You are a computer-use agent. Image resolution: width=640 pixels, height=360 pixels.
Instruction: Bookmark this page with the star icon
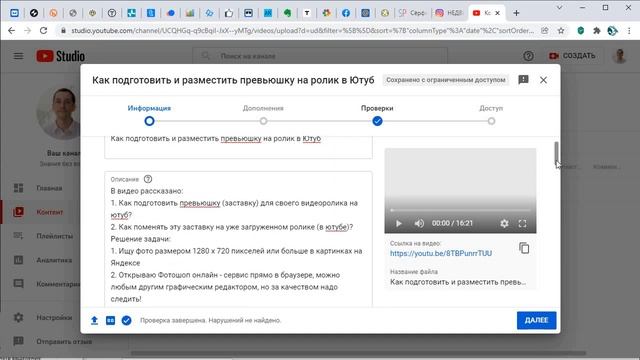pos(561,31)
